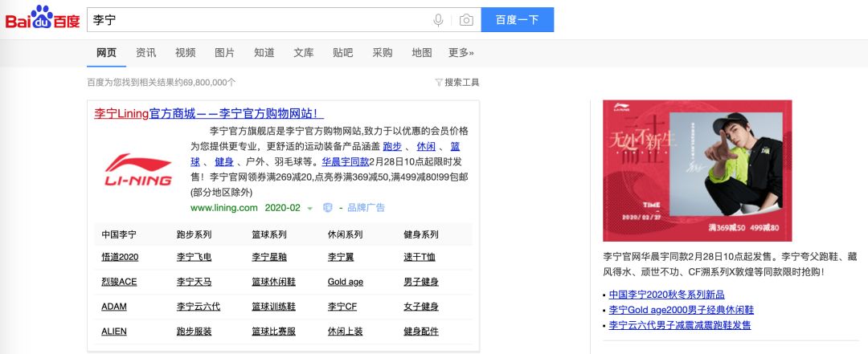This screenshot has width=868, height=354.
Task: Open the ALIEN link
Action: pyautogui.click(x=114, y=332)
